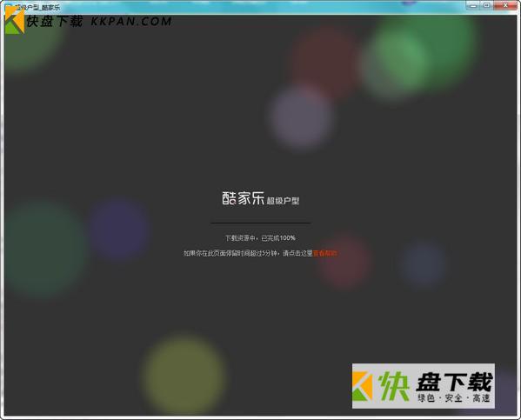Click the download progress bar

click(261, 223)
